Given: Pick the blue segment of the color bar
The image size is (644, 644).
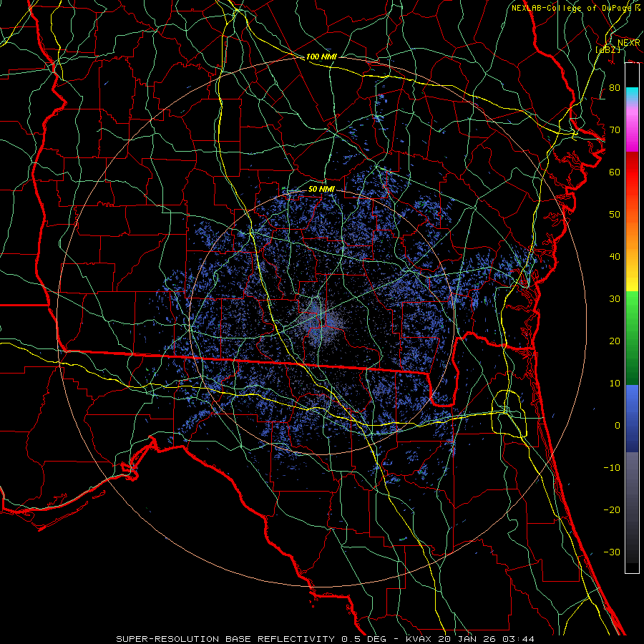Looking at the screenshot, I should point(632,418).
